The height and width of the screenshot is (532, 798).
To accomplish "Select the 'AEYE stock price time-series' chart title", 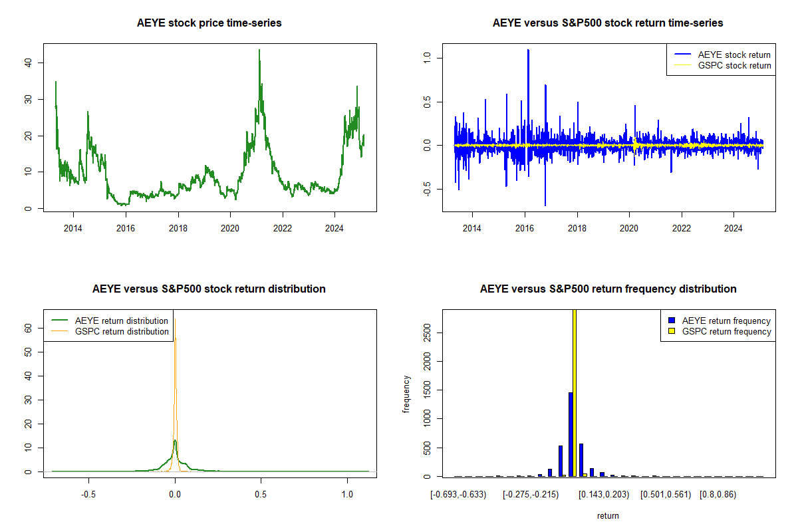I will click(x=209, y=23).
